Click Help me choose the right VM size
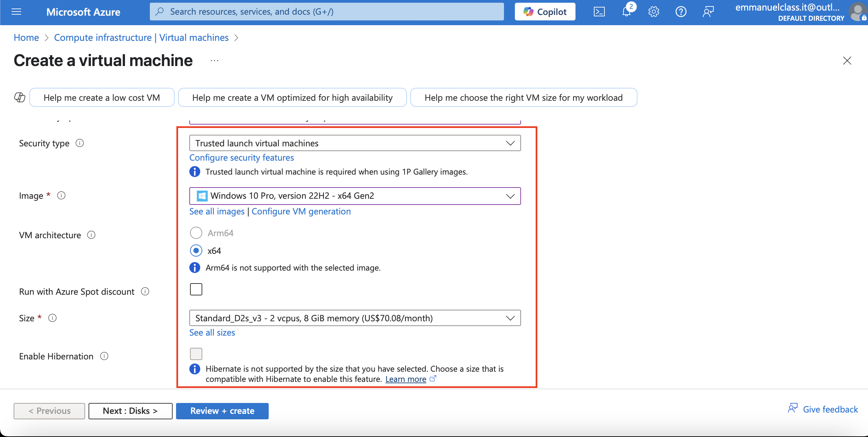Screen dimensions: 868x437 tap(524, 98)
